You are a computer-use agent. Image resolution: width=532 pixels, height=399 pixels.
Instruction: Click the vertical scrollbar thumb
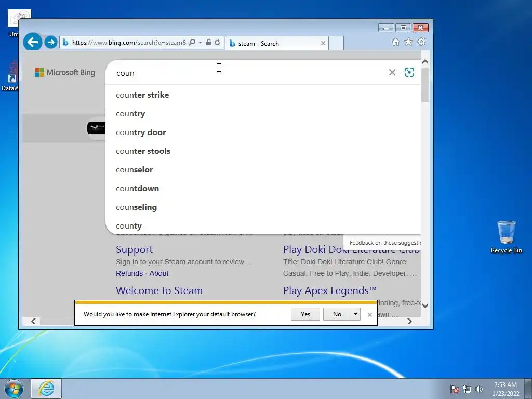click(x=425, y=85)
